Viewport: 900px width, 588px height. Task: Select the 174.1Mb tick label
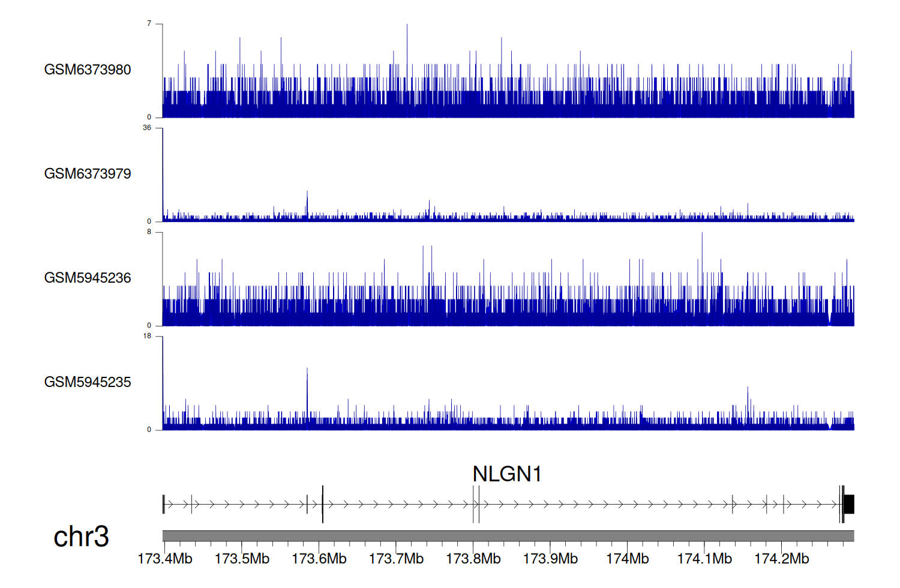point(704,559)
